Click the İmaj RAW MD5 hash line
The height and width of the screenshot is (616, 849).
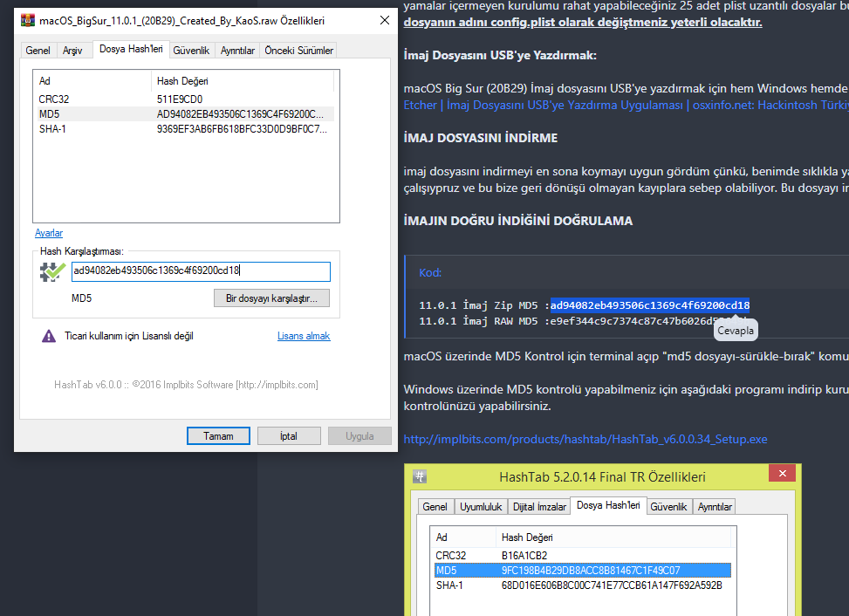(583, 321)
